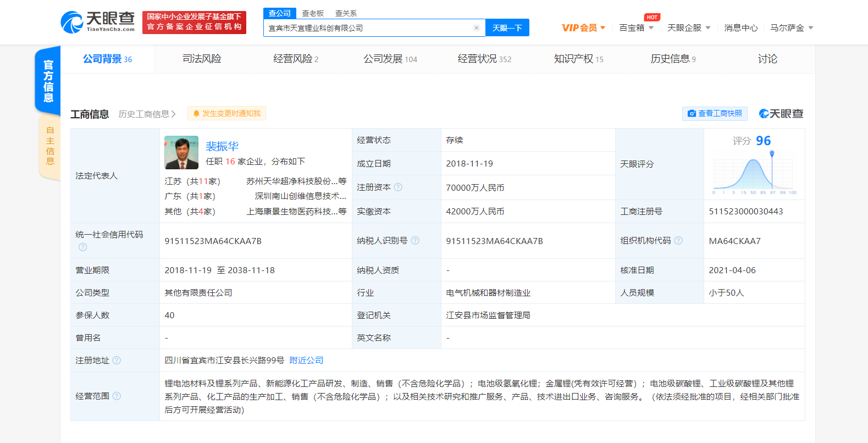Switch to the 公司发展 tab

390,59
